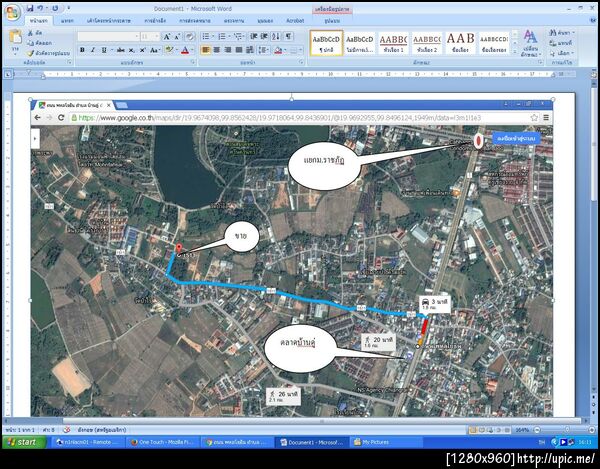Viewport: 600px width, 469px height.
Task: Toggle align text left
Action: (x=205, y=50)
